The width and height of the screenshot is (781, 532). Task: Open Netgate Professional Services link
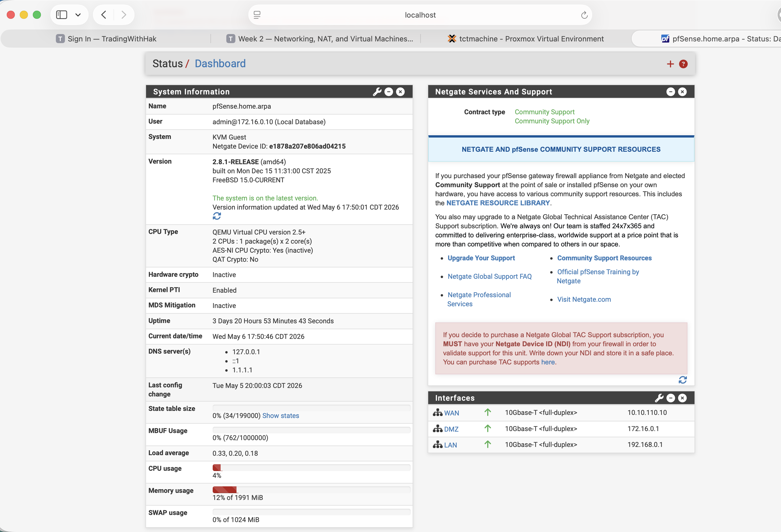click(x=479, y=299)
